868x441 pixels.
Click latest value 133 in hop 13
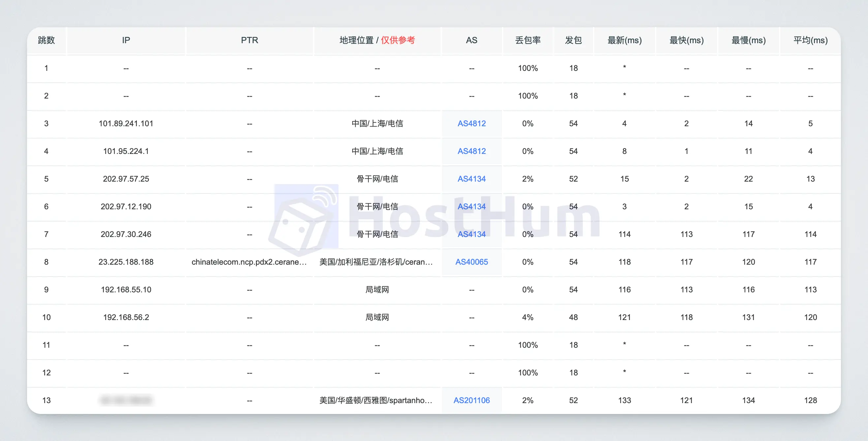point(624,400)
